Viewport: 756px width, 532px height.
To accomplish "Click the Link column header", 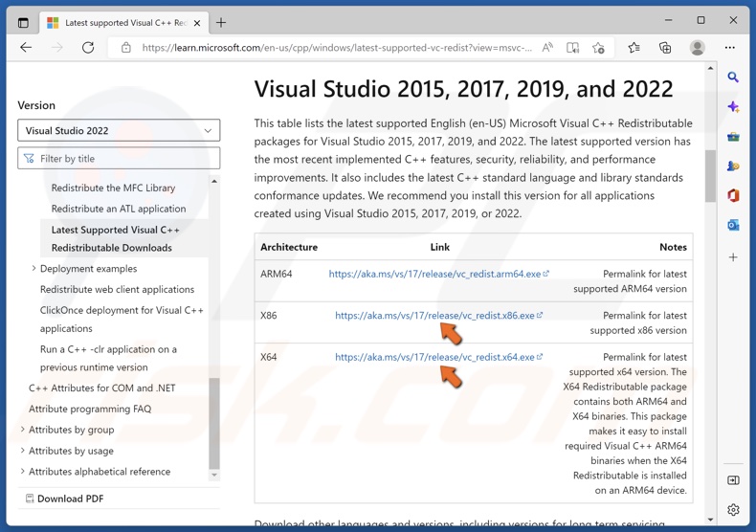I will point(439,247).
